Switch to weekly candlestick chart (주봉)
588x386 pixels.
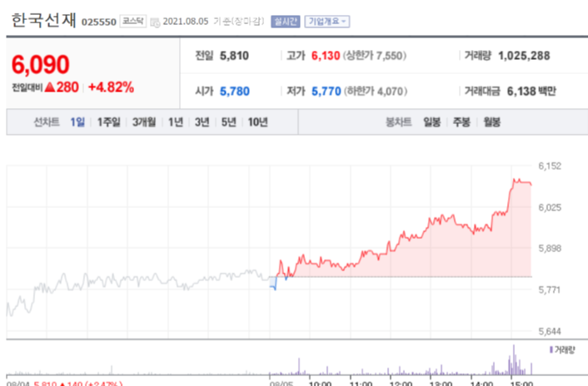pyautogui.click(x=461, y=122)
